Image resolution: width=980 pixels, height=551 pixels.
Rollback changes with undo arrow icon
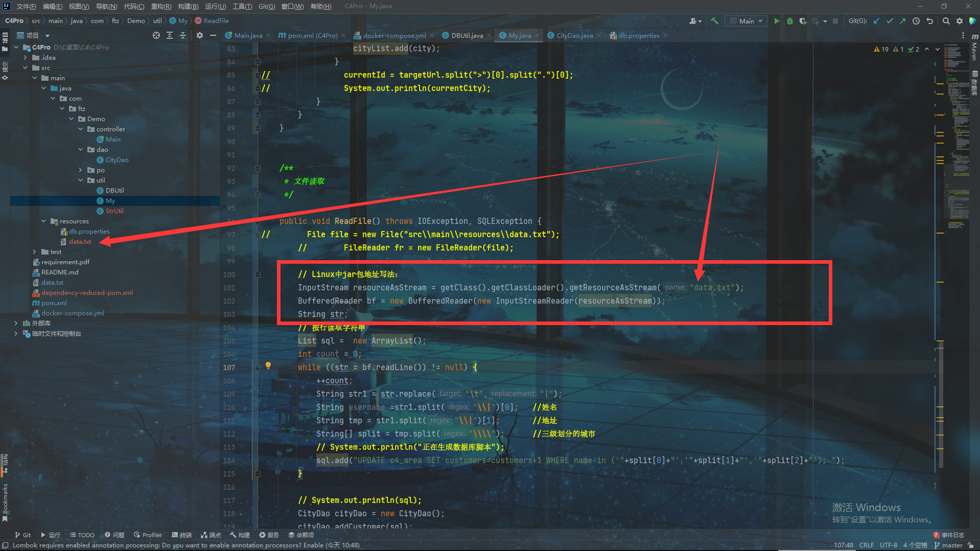pyautogui.click(x=930, y=21)
